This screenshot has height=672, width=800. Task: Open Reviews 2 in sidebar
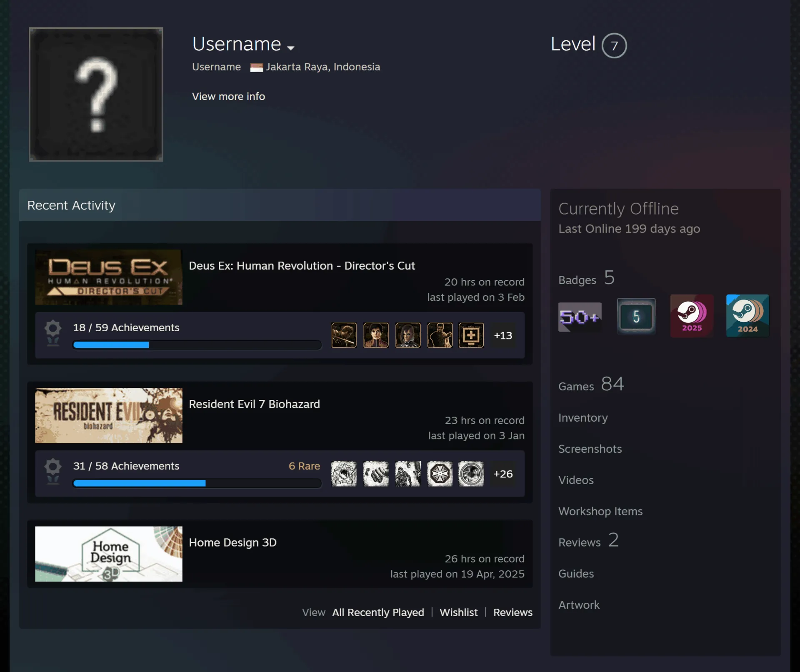point(588,540)
